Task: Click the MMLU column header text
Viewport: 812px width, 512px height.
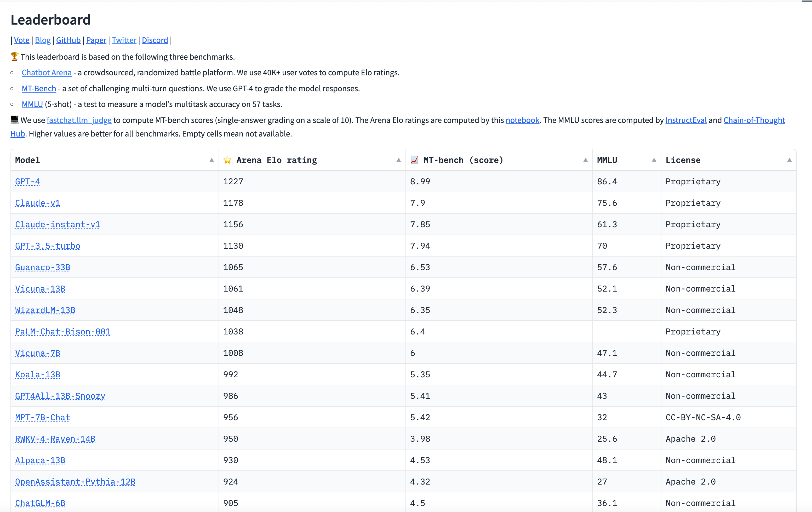Action: click(x=607, y=160)
